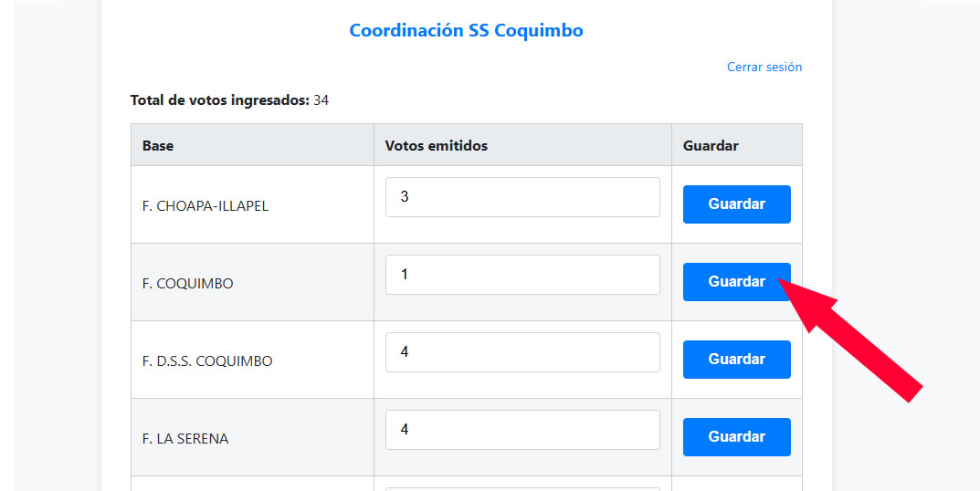This screenshot has width=980, height=491.
Task: Select the total vote count 34
Action: click(321, 100)
